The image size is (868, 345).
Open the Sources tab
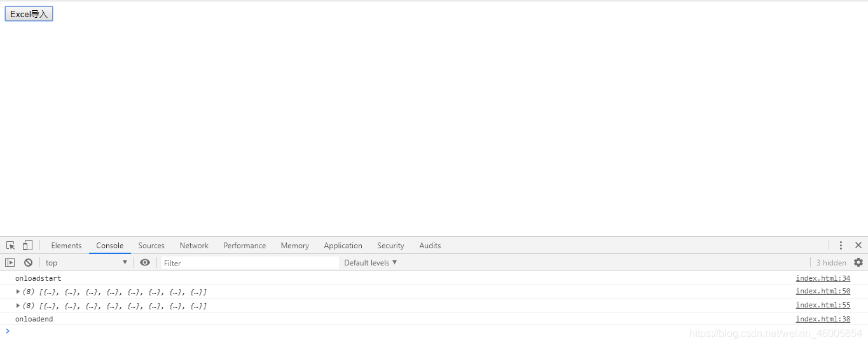(151, 246)
